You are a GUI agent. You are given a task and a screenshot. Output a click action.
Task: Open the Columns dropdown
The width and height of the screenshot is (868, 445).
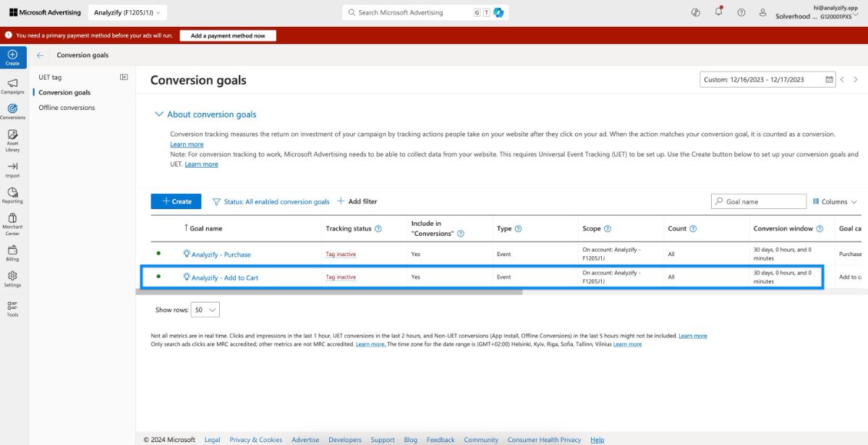835,202
